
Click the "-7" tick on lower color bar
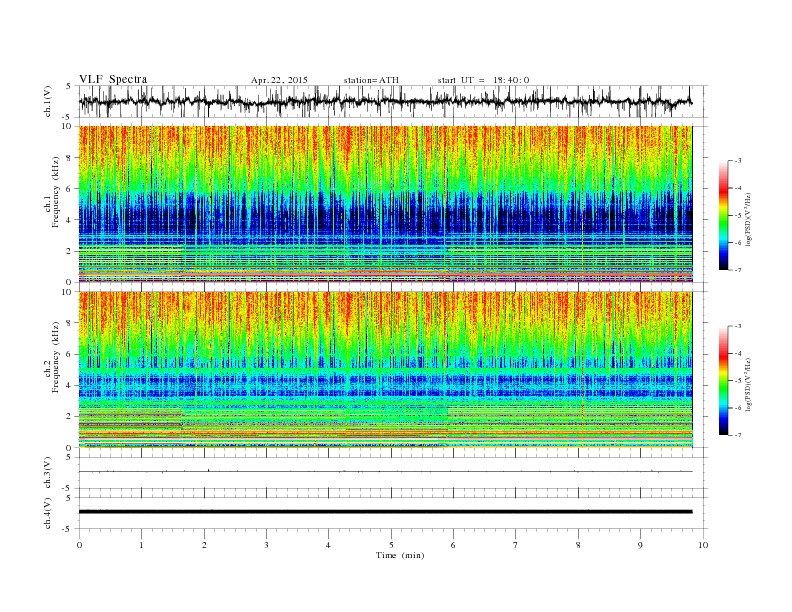(737, 435)
